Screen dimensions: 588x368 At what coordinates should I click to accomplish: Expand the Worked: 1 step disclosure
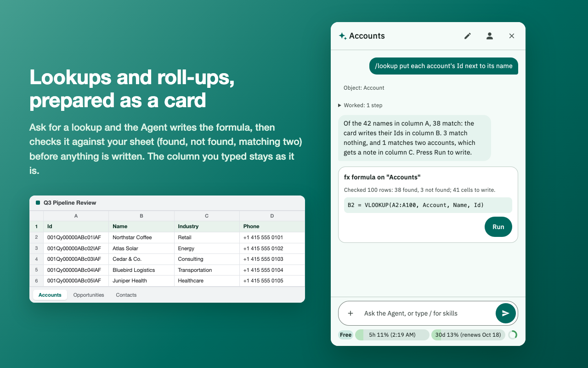coord(360,105)
